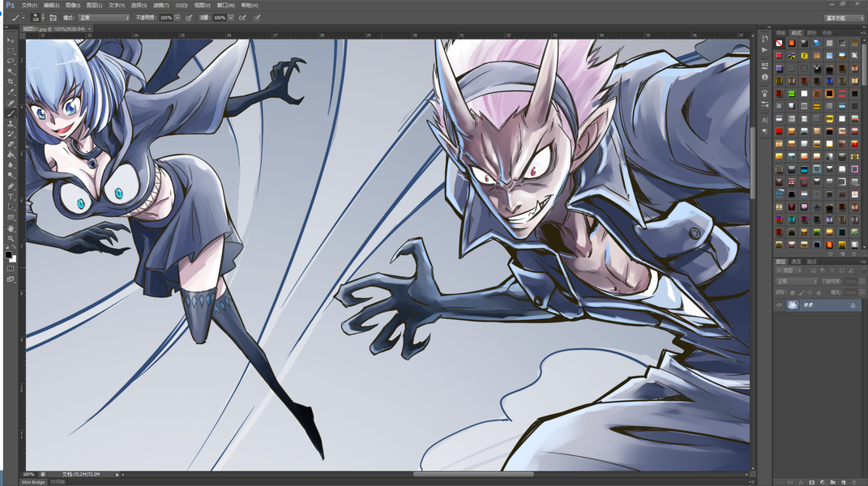Add a layer style fx
The height and width of the screenshot is (486, 868).
pyautogui.click(x=801, y=482)
